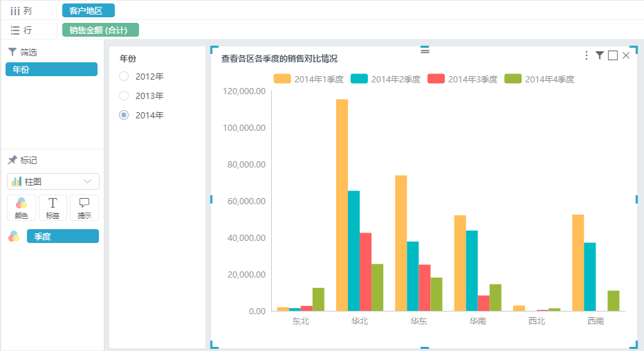Click the 标记 pin icon
644x351 pixels.
click(12, 160)
